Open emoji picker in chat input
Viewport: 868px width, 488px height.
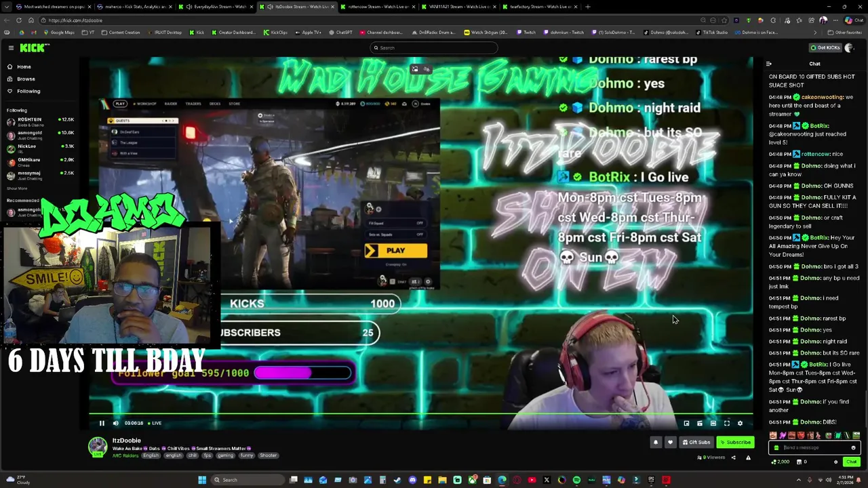click(x=853, y=447)
